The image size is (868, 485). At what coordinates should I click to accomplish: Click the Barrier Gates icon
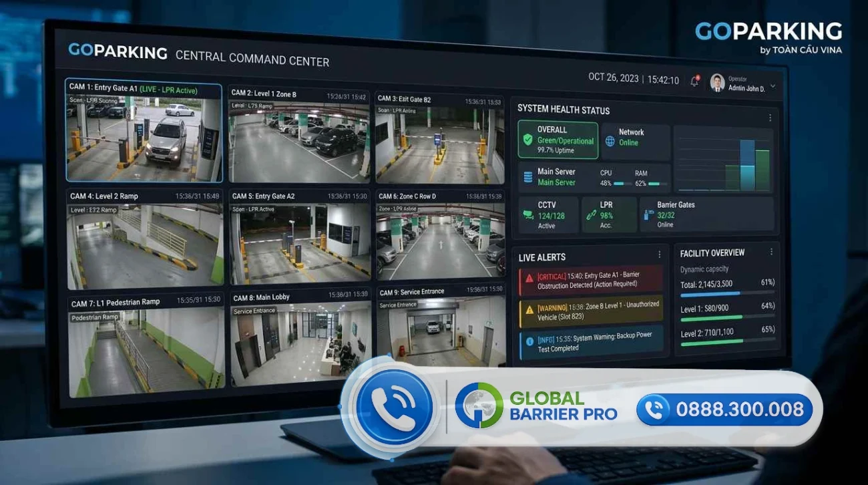[x=648, y=215]
